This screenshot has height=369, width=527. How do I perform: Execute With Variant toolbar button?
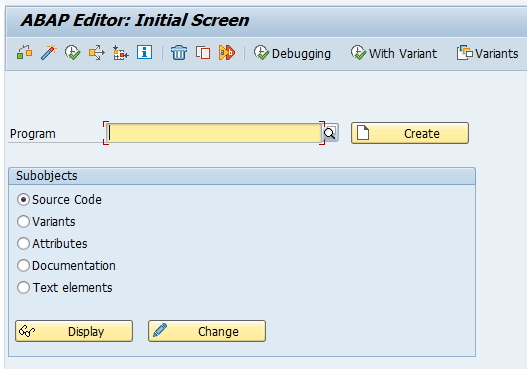click(394, 53)
